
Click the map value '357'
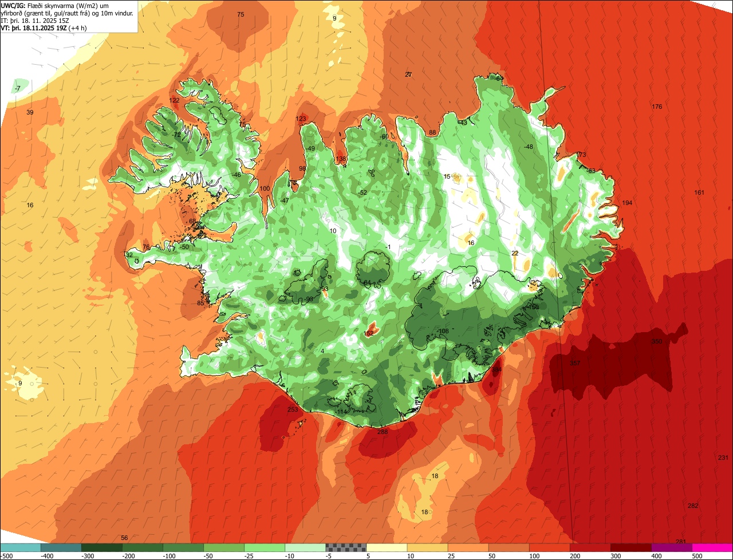(x=575, y=363)
